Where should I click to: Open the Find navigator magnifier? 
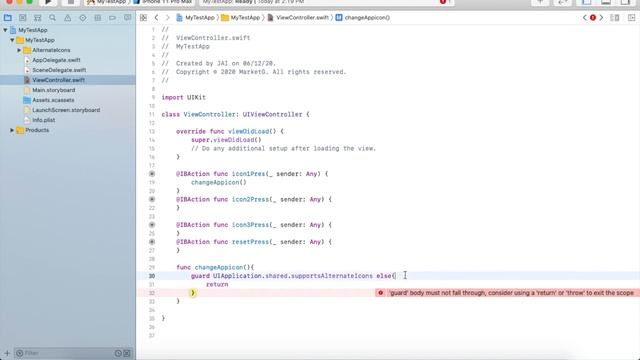tap(53, 18)
